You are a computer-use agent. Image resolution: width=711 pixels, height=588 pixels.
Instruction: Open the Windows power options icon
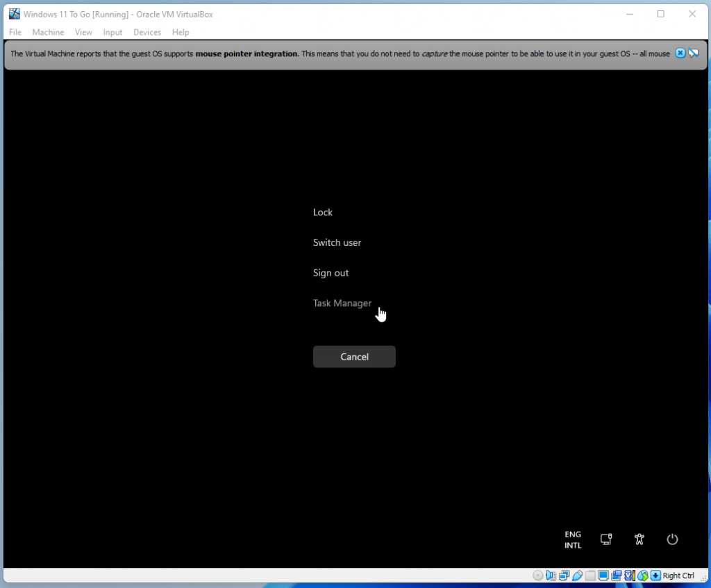coord(672,539)
